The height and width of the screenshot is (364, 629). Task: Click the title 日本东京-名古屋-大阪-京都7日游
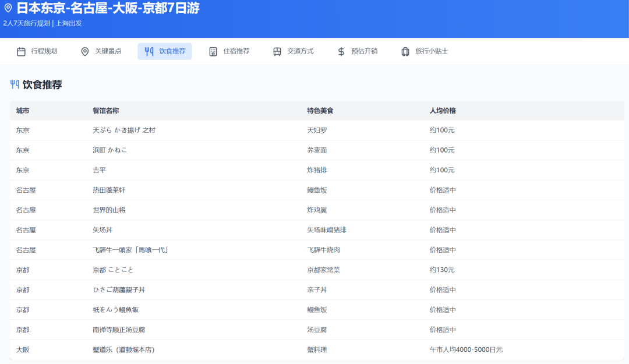click(x=108, y=8)
